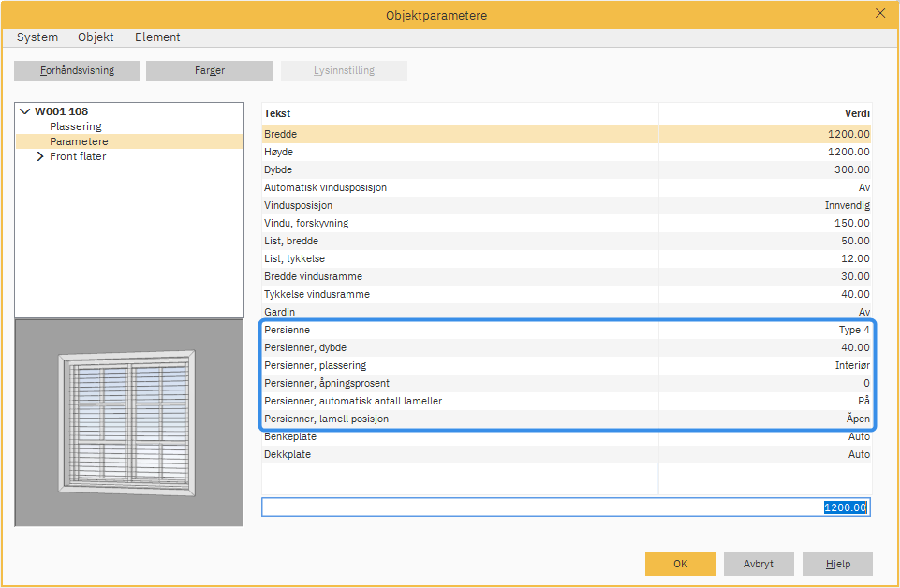Change Vindusposisjon value Innvendig

(847, 205)
